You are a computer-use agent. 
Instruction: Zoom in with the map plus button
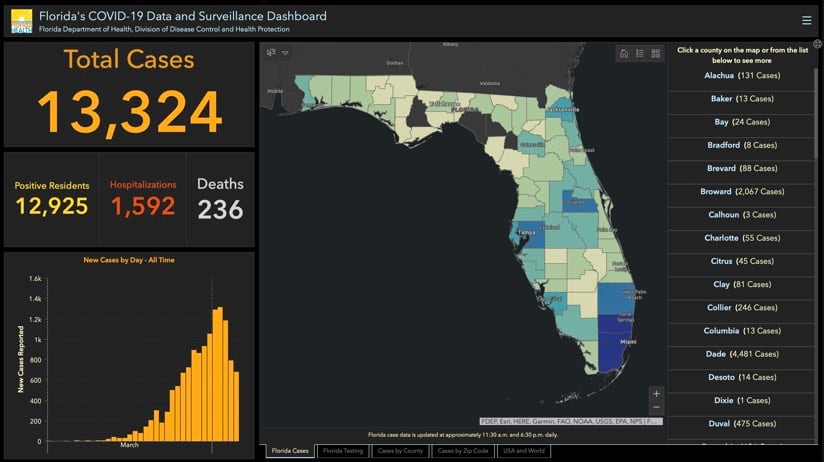click(x=656, y=394)
